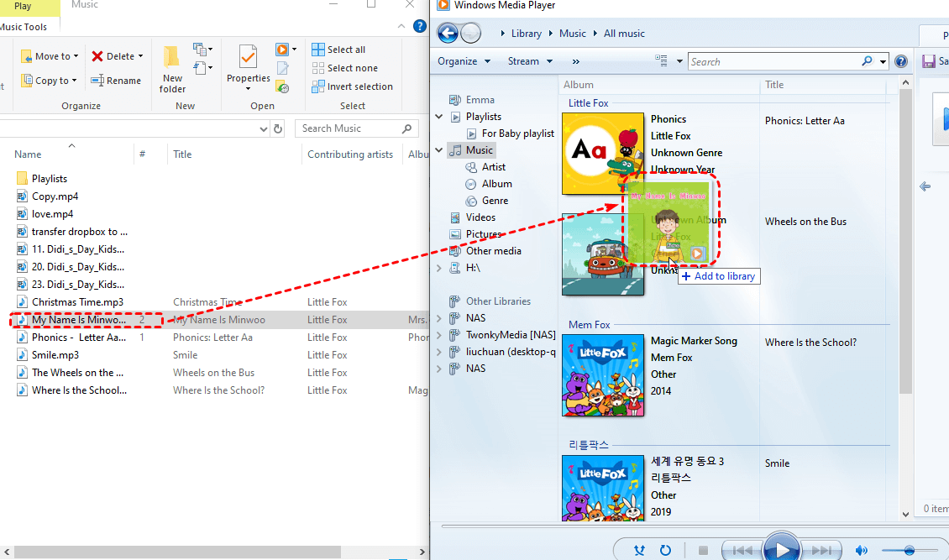Click Invert selection in the ribbon
Image resolution: width=949 pixels, height=560 pixels.
click(352, 86)
